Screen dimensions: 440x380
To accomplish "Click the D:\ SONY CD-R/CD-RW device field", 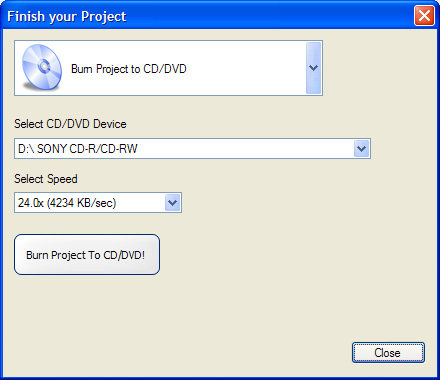I will (192, 149).
